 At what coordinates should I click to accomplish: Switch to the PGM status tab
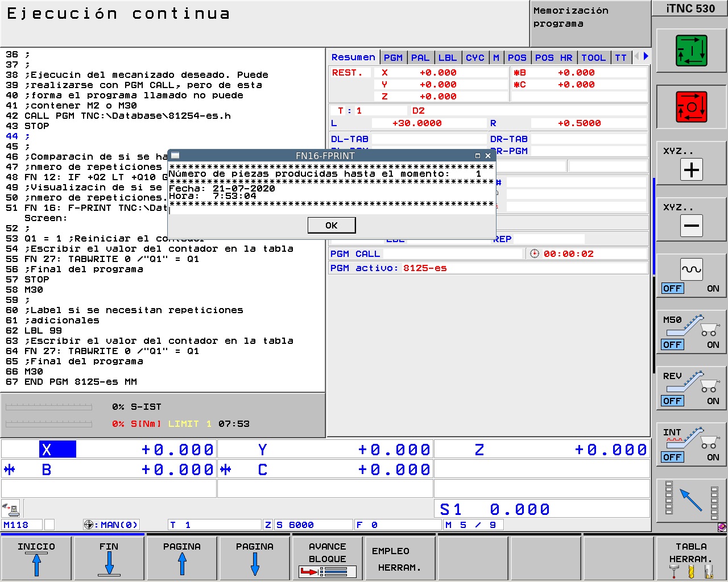click(x=393, y=57)
